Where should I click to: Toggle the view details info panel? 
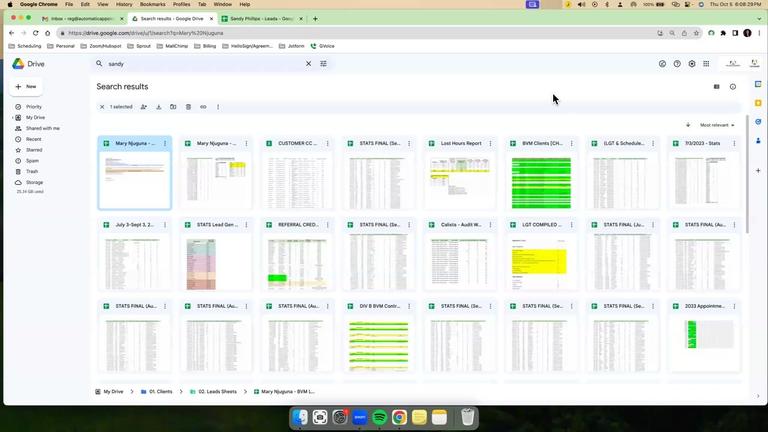pos(733,87)
